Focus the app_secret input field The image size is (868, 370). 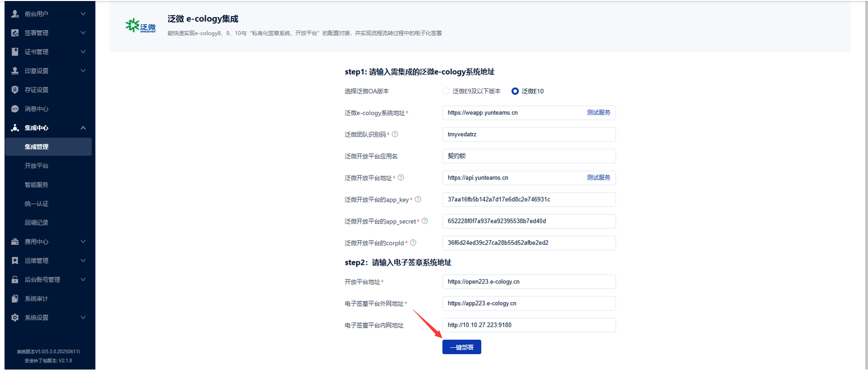529,221
